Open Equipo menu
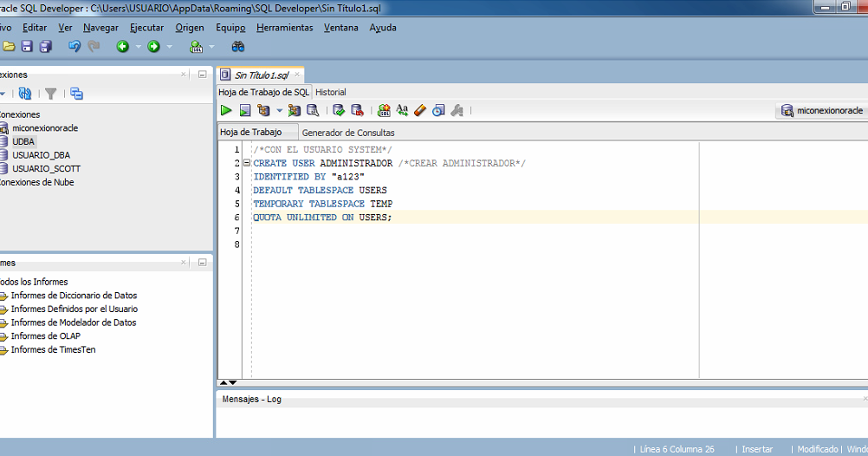 tap(230, 27)
